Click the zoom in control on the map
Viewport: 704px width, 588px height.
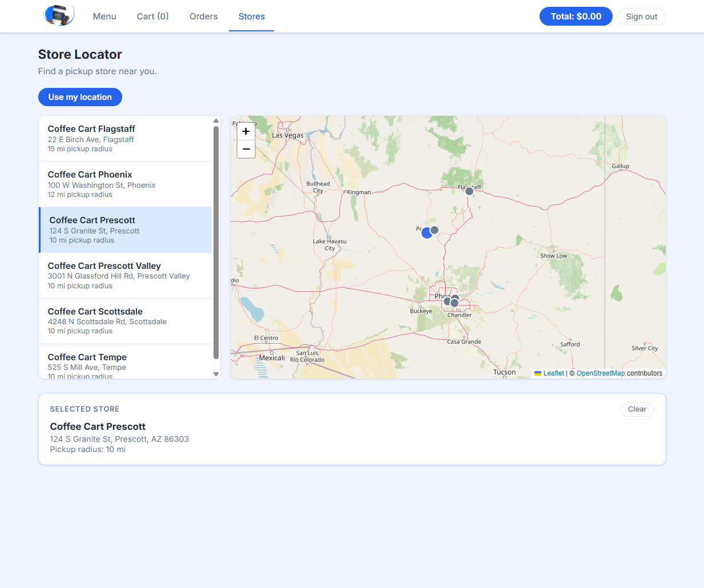tap(246, 131)
